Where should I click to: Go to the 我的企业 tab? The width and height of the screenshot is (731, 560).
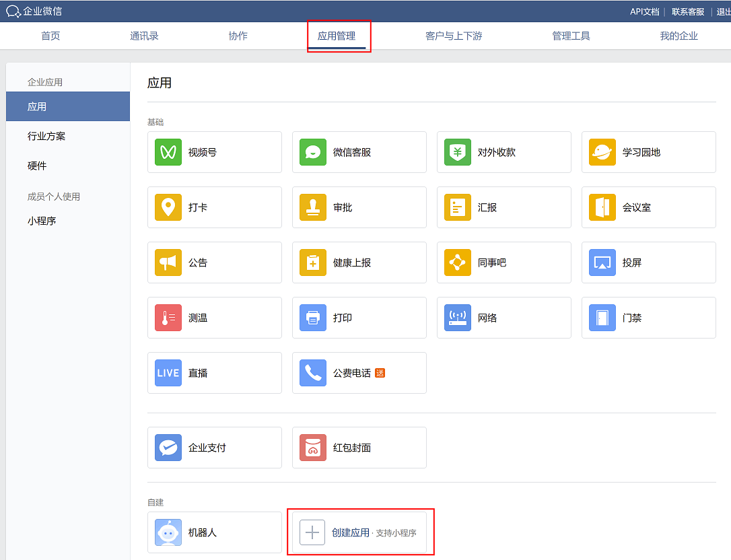point(678,36)
